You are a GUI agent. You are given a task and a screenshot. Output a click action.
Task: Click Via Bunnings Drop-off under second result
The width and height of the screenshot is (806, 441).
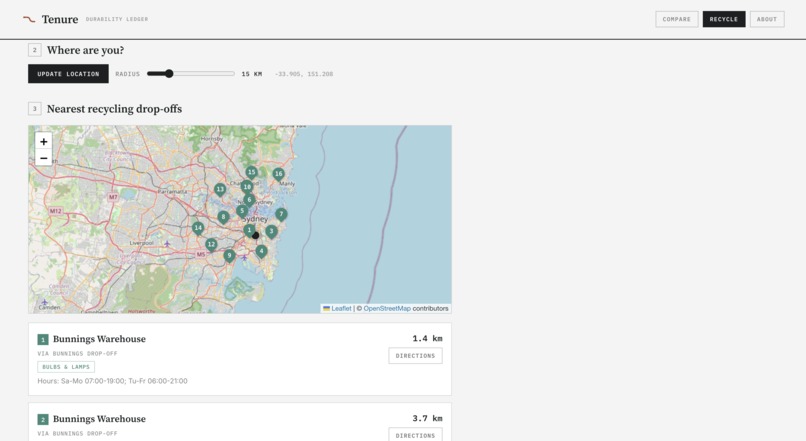[x=78, y=433]
